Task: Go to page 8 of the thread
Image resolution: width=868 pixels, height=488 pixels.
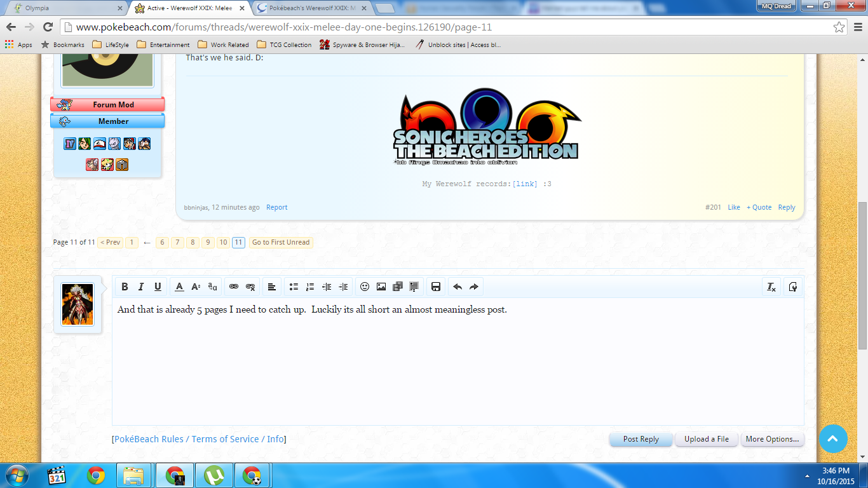Action: pos(193,242)
